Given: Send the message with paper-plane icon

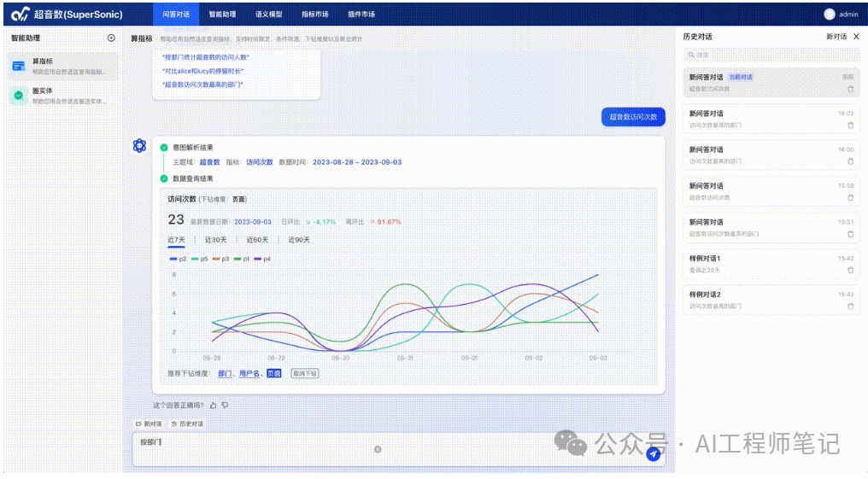Looking at the screenshot, I should (654, 454).
